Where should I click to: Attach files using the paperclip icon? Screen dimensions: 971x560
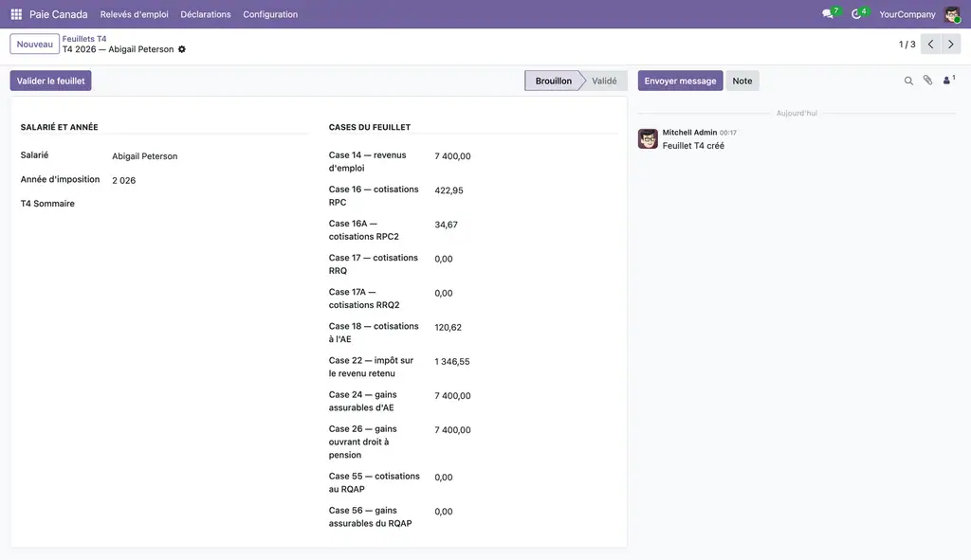[x=927, y=81]
